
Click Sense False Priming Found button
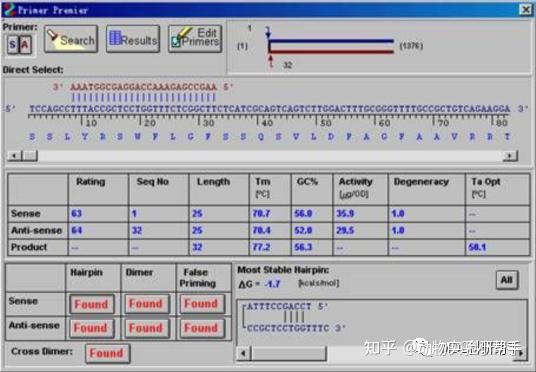[202, 304]
